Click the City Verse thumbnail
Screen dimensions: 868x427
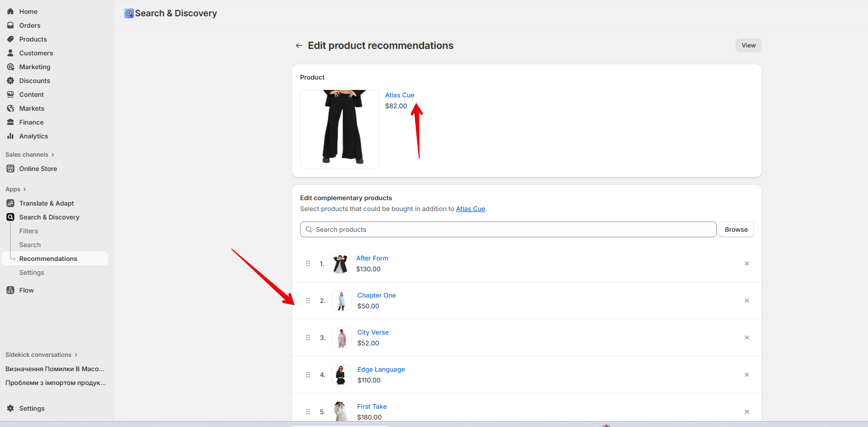coord(341,338)
